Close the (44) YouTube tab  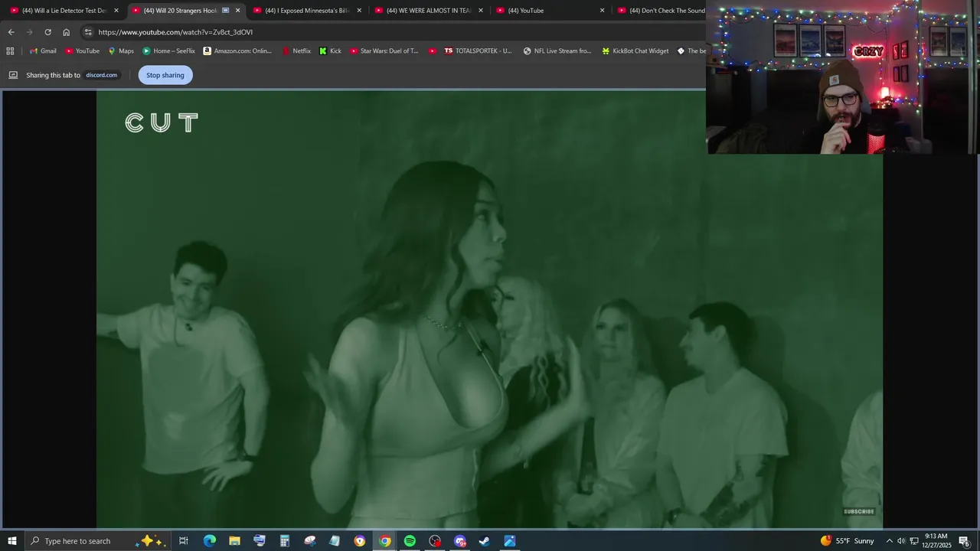(x=602, y=11)
